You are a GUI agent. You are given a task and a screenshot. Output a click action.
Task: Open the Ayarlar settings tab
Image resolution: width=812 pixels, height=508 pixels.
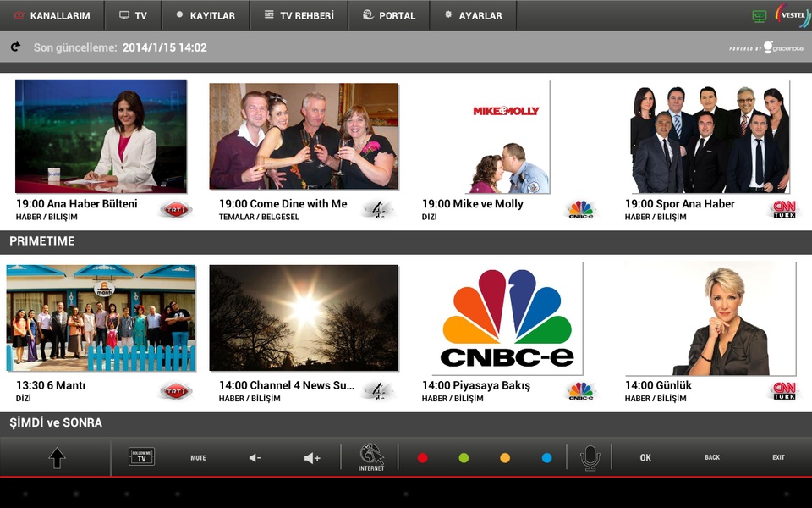(474, 15)
